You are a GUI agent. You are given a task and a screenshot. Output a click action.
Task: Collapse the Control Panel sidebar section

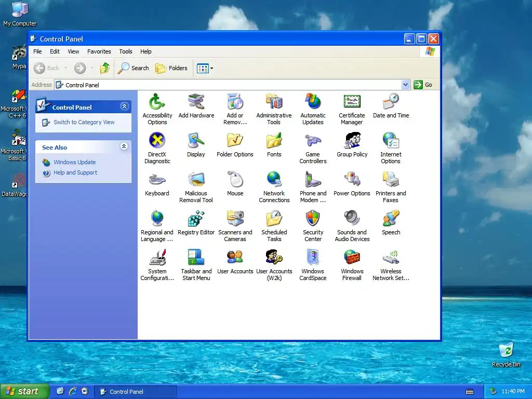[x=124, y=107]
